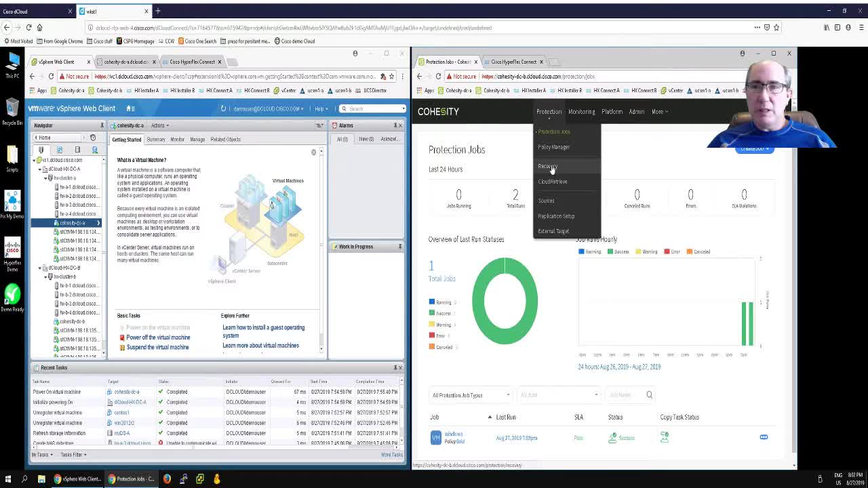Select CloudRetrieve in Protection menu
868x488 pixels.
553,182
